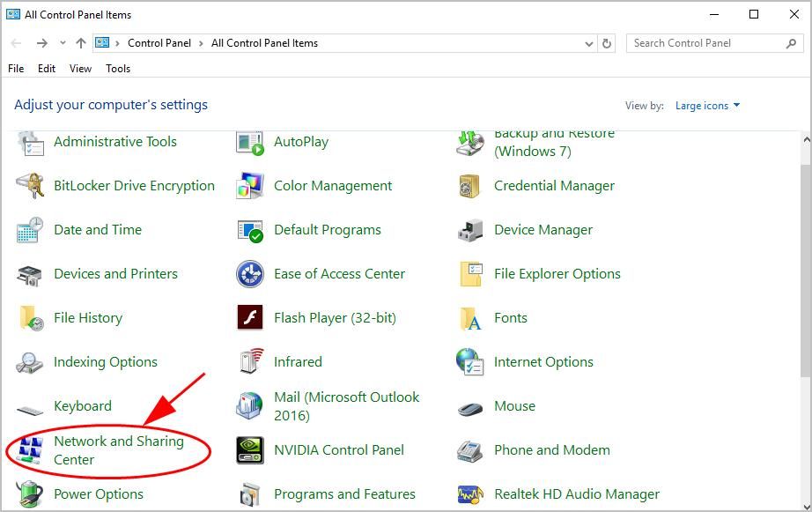Screen dimensions: 812x512
Task: Click the Flash Player (32-bit) icon
Action: pos(250,318)
